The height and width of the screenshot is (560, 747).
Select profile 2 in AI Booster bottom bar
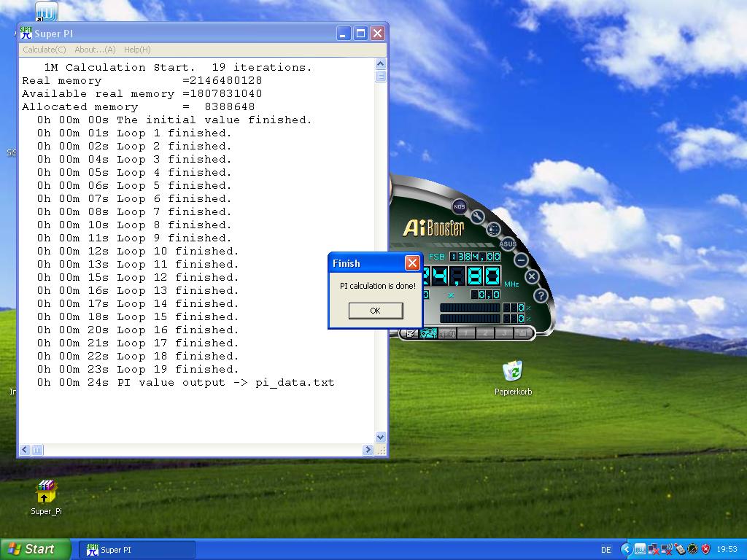pos(485,333)
